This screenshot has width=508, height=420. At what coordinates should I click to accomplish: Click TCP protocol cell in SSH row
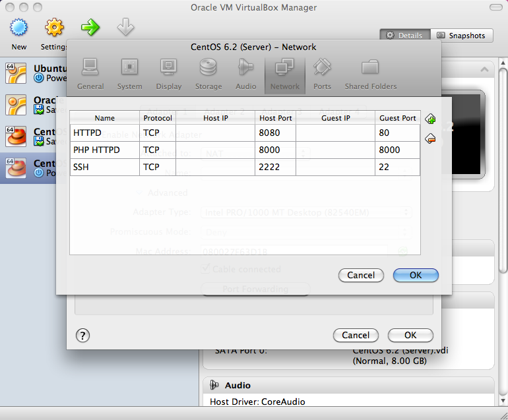coord(158,167)
